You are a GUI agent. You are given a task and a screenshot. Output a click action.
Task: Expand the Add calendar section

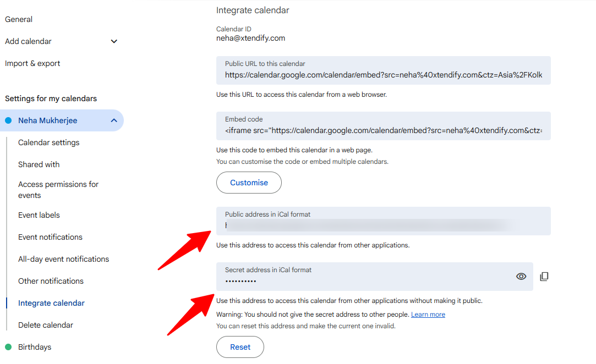[x=114, y=41]
